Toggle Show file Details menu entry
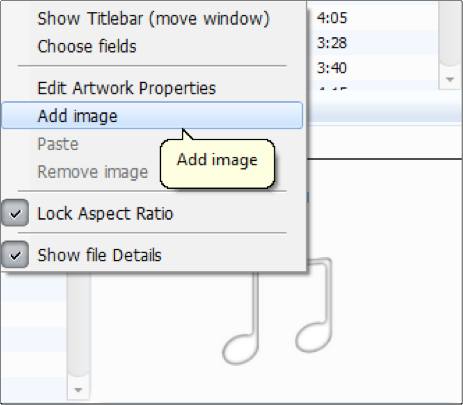Viewport: 463px width, 405px height. coord(152,255)
